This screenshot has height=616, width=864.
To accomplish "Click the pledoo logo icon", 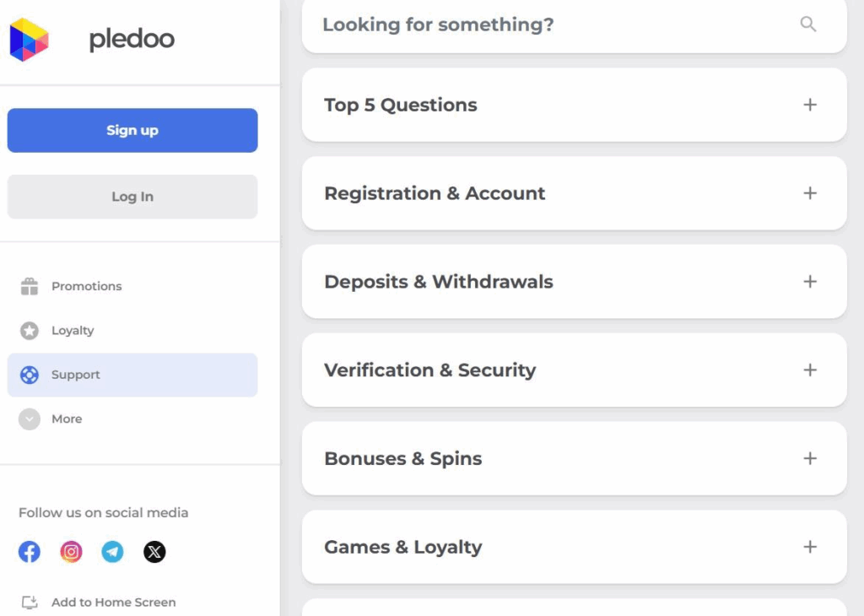I will pos(30,38).
